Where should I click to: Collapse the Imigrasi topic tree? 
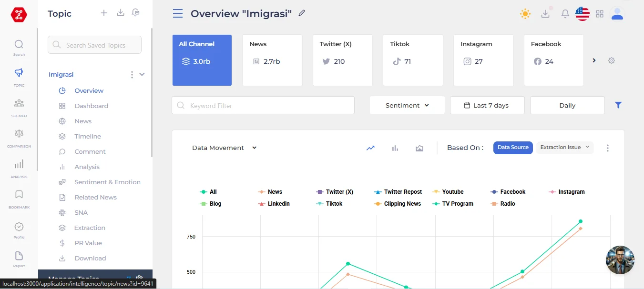point(142,75)
